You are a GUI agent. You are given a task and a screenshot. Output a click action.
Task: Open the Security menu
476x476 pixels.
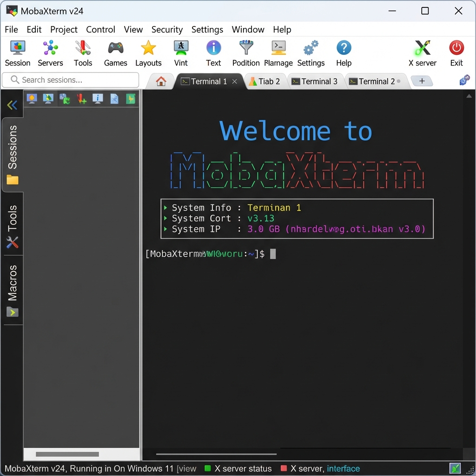(x=167, y=29)
